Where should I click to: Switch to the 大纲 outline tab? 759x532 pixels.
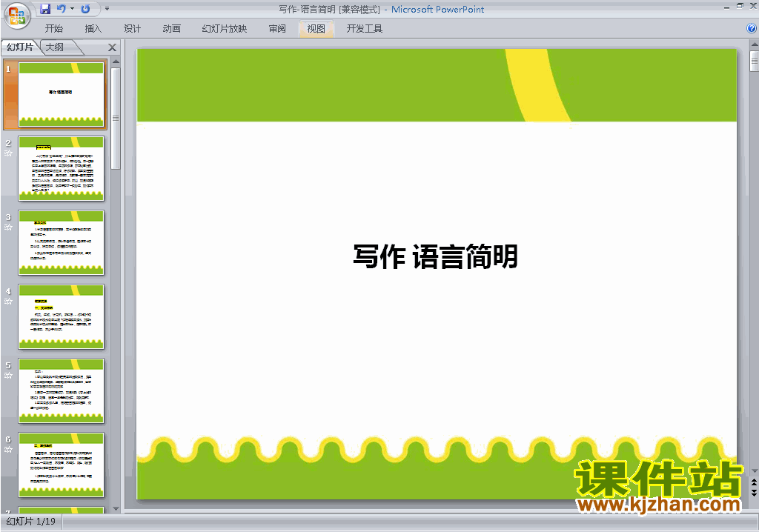(55, 47)
